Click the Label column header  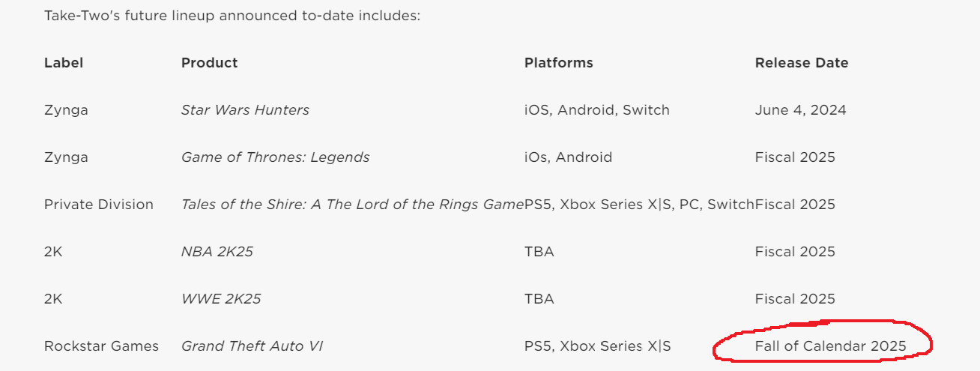[64, 63]
